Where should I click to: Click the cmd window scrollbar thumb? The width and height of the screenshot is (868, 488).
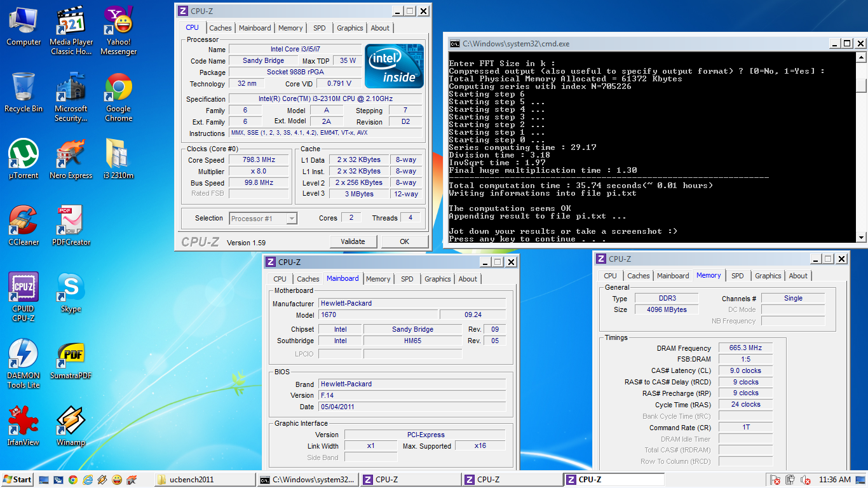[861, 86]
